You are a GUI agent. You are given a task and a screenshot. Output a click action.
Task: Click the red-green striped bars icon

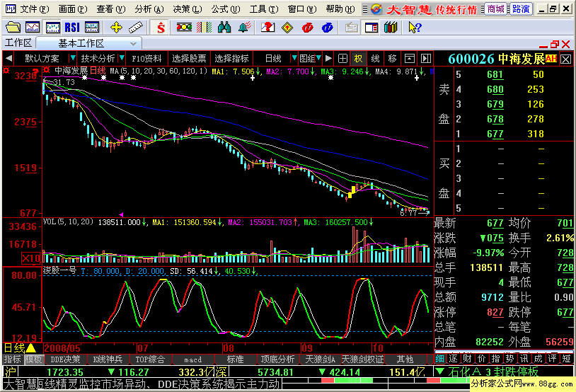pos(205,28)
